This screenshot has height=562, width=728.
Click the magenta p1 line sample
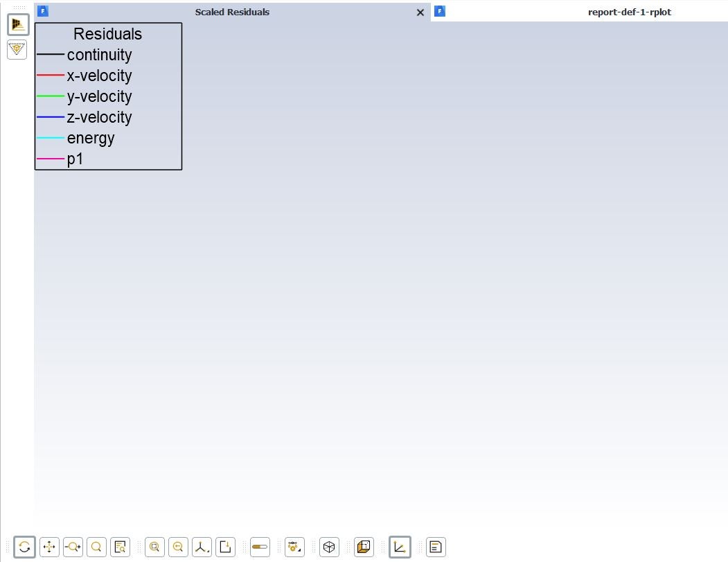pos(50,159)
